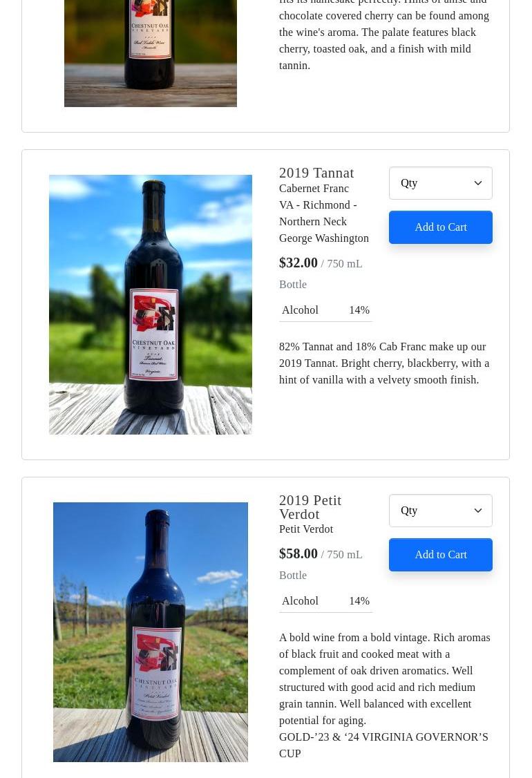
Task: Click the $58.00 price for Petit Verdot
Action: 298,553
